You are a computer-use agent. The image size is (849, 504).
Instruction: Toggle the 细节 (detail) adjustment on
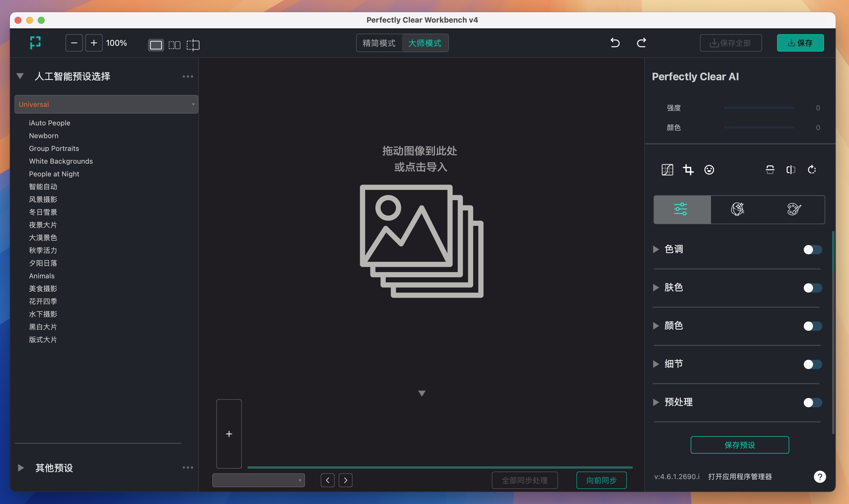[813, 364]
